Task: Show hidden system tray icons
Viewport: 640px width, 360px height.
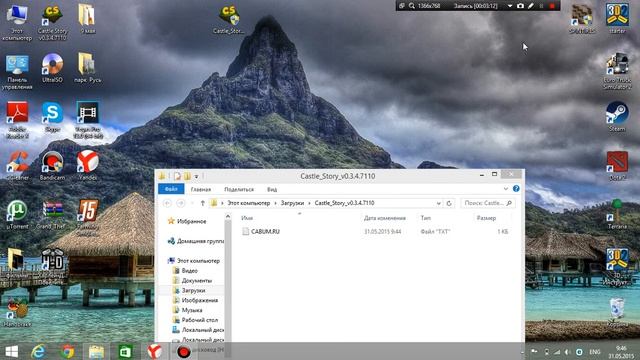Action: tap(522, 352)
